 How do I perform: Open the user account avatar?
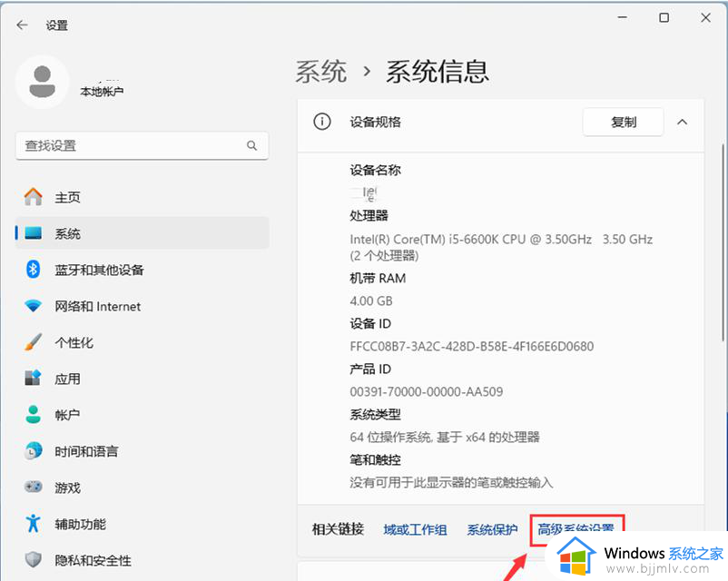pyautogui.click(x=43, y=82)
